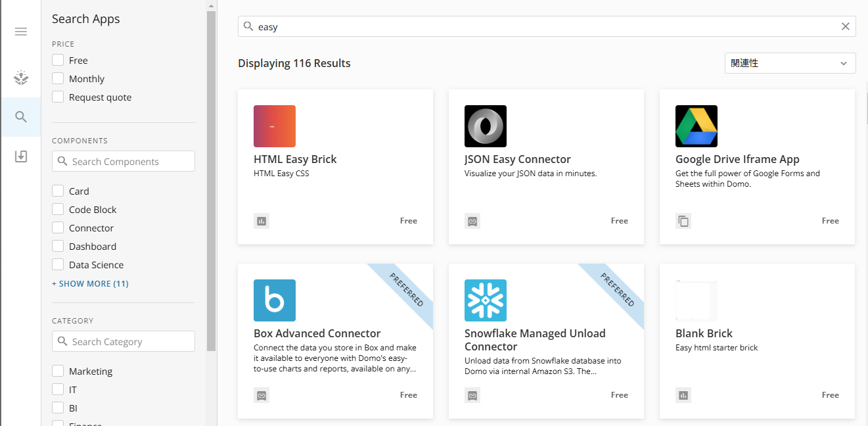The width and height of the screenshot is (868, 426).
Task: Expand SHOW MORE (11) components
Action: pos(90,284)
